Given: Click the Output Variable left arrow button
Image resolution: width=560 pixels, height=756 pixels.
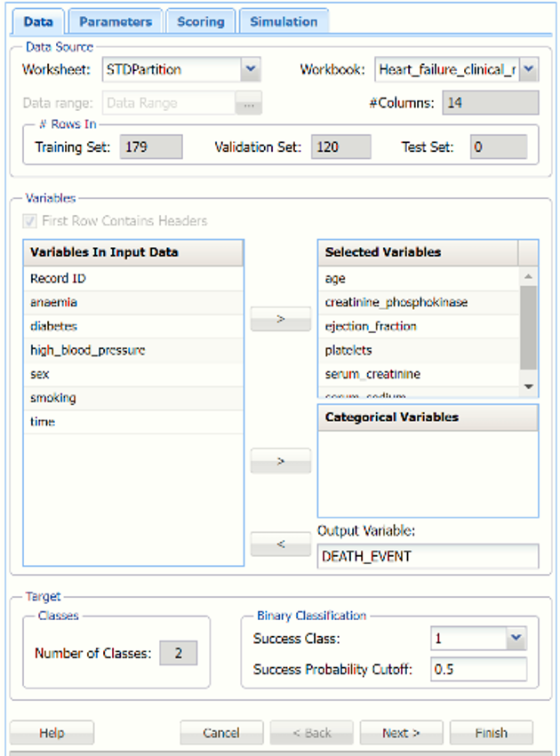Looking at the screenshot, I should click(281, 544).
